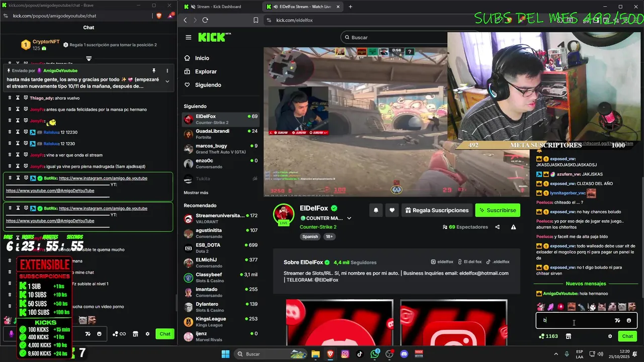This screenshot has height=362, width=644.
Task: Open File Explorer from the taskbar
Action: click(x=315, y=354)
